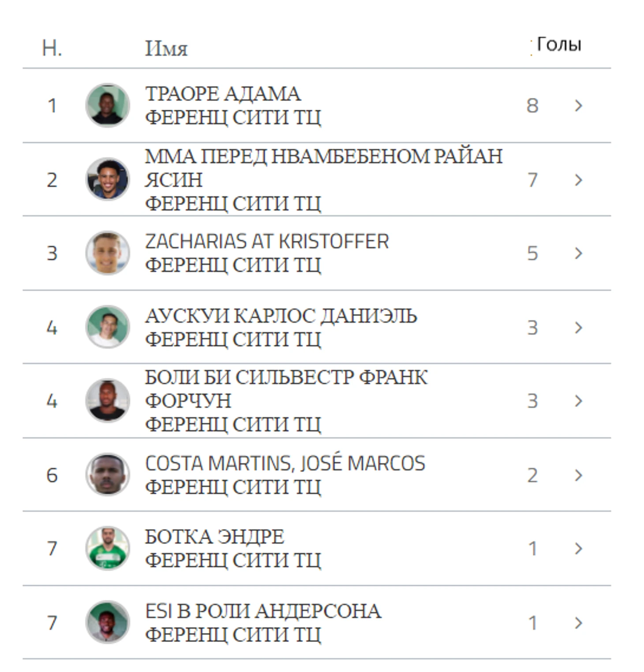The height and width of the screenshot is (672, 644).
Task: Click the avatar next to ESI в роли Андерсона
Action: [107, 622]
